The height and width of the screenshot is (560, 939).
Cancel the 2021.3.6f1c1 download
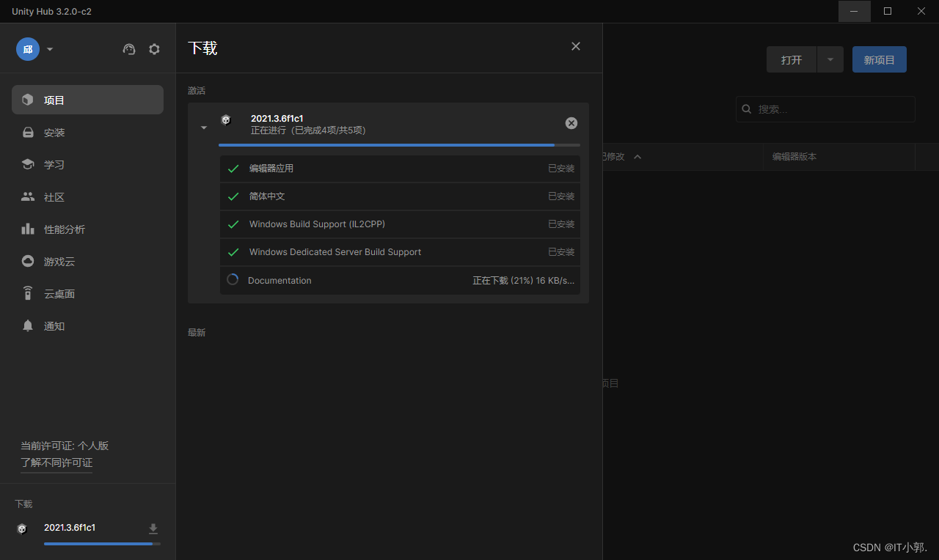(x=571, y=123)
